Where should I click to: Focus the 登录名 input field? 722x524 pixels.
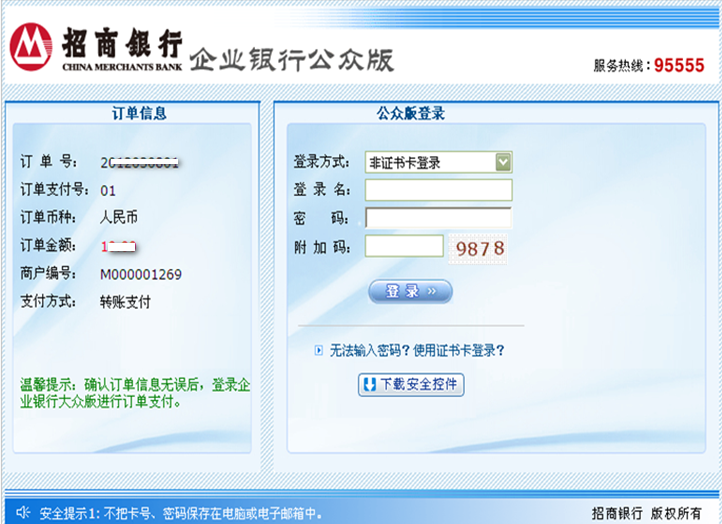[438, 190]
